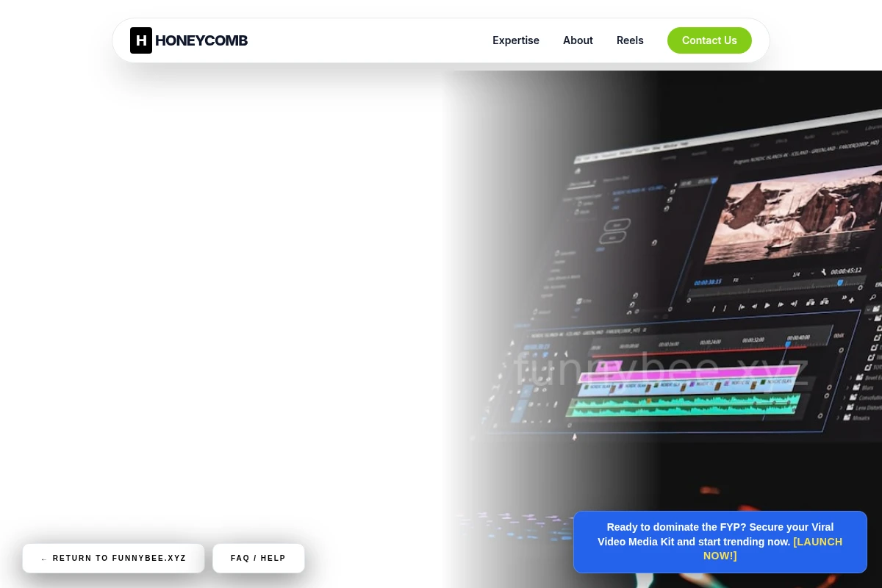The height and width of the screenshot is (588, 882).
Task: Open the Expertise menu item
Action: pos(516,40)
